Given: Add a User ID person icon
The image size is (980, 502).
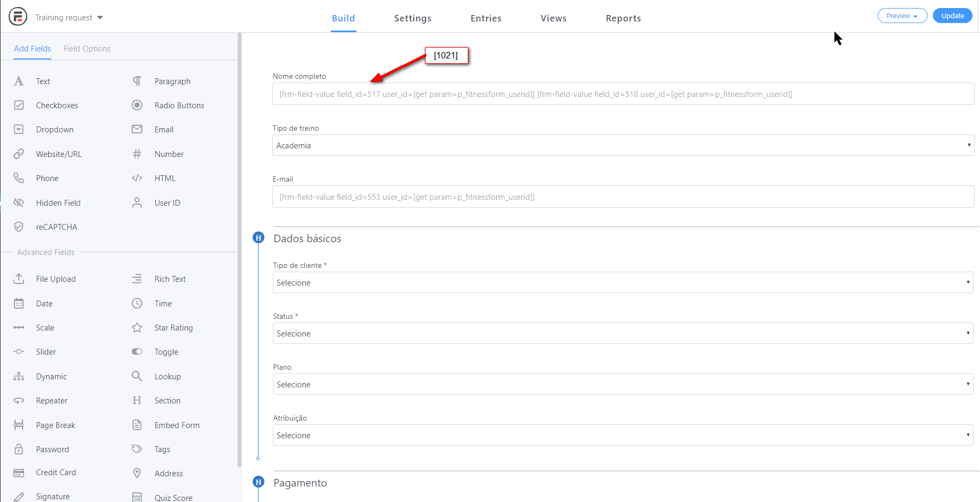Looking at the screenshot, I should click(x=137, y=203).
